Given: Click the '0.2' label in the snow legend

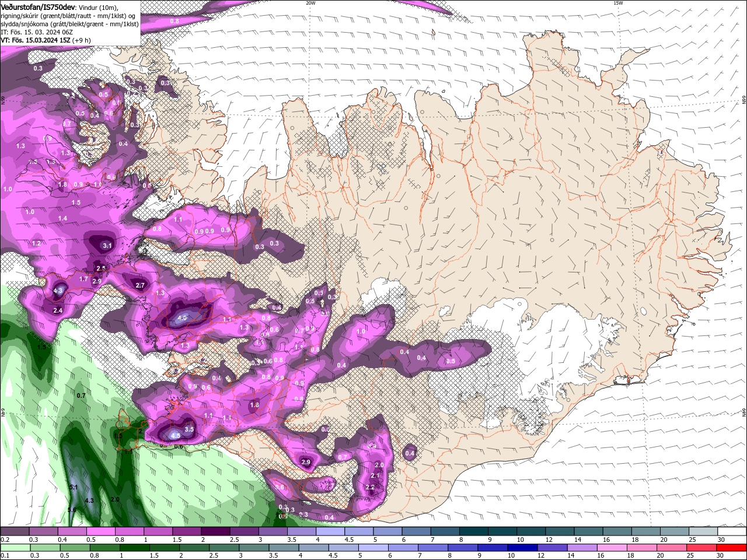Looking at the screenshot, I should [x=5, y=540].
